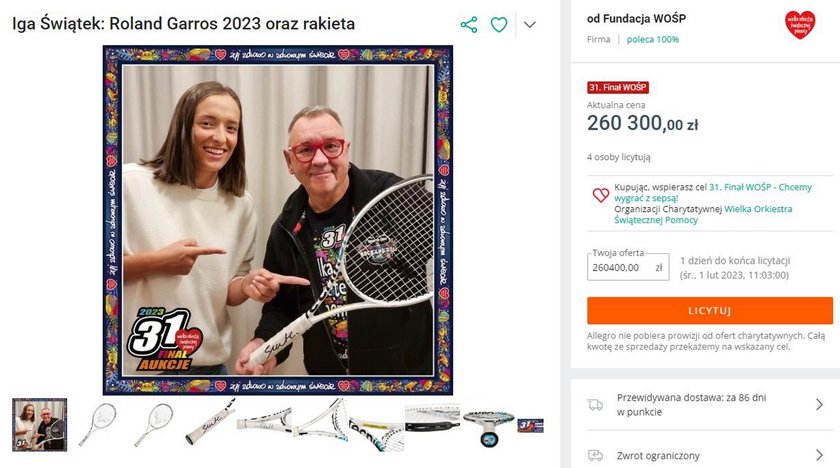Screen dimensions: 840x468
Task: Click the orange LICYTUJ button
Action: pos(710,311)
